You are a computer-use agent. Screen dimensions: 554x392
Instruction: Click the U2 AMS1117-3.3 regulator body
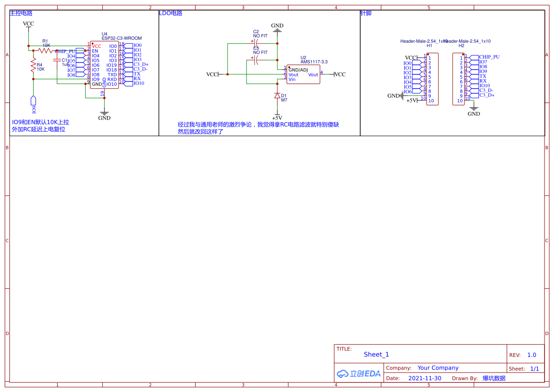coord(303,74)
